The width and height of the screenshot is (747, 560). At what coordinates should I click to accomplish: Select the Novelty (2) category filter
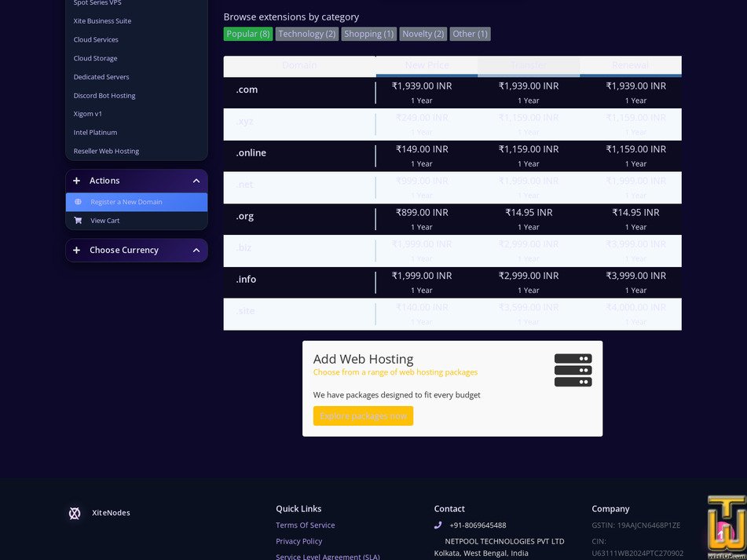tap(423, 34)
